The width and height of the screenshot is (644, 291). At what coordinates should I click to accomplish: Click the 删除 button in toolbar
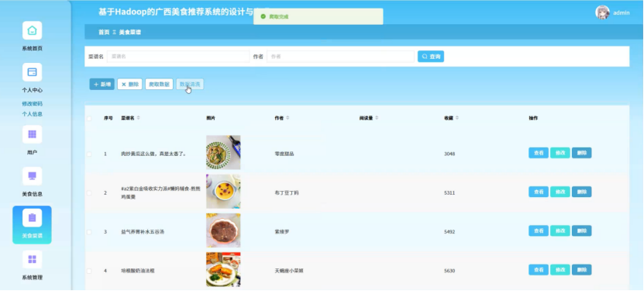click(129, 85)
